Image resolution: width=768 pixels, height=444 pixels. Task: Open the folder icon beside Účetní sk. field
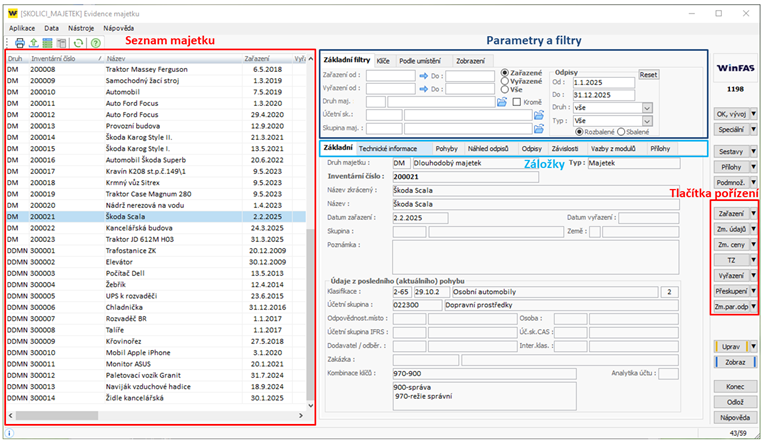(539, 115)
